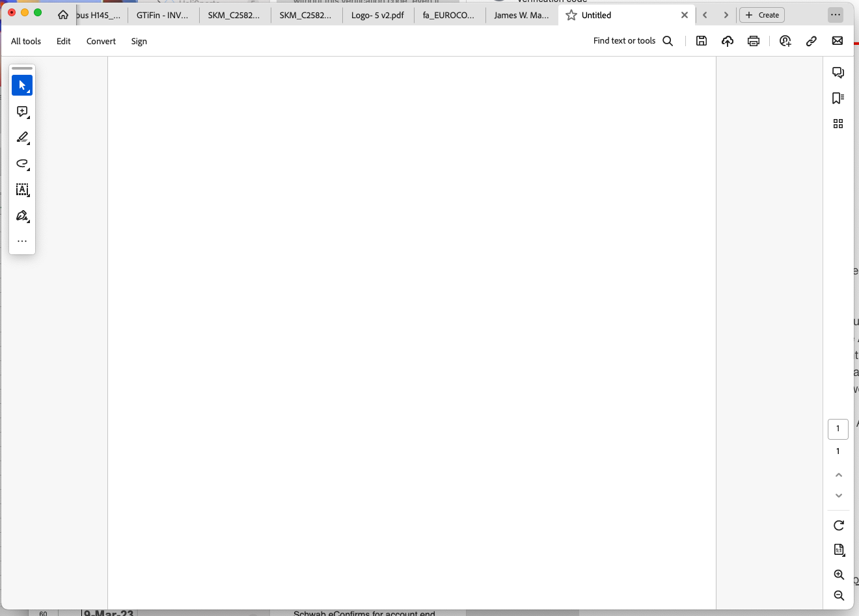
Task: Open the Comments panel icon
Action: (x=838, y=72)
